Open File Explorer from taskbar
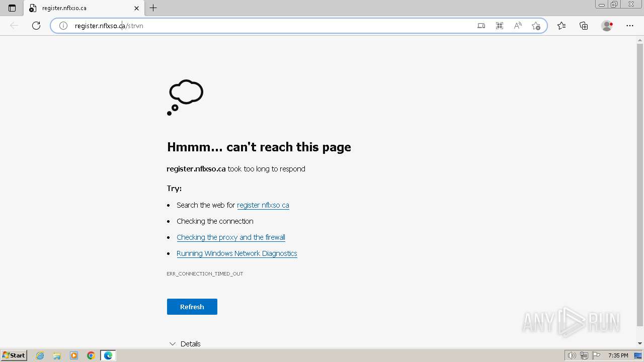Viewport: 644px width, 362px height. [x=57, y=355]
